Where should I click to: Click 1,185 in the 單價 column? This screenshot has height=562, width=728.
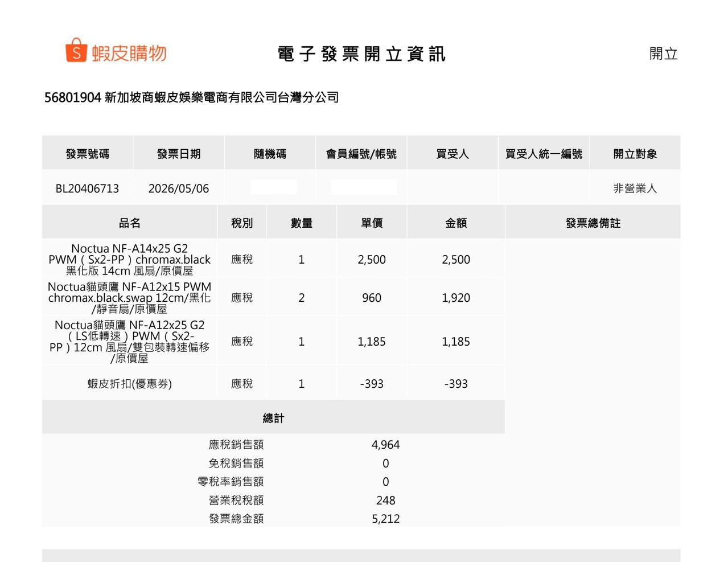372,342
